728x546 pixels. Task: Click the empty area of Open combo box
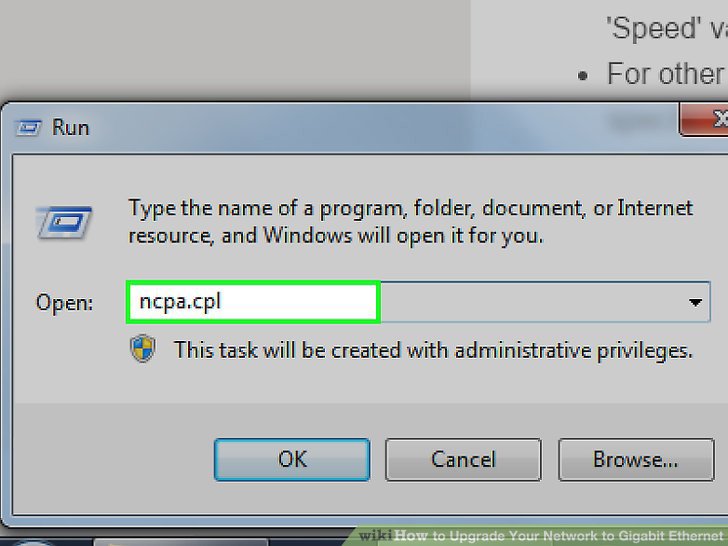coord(530,302)
